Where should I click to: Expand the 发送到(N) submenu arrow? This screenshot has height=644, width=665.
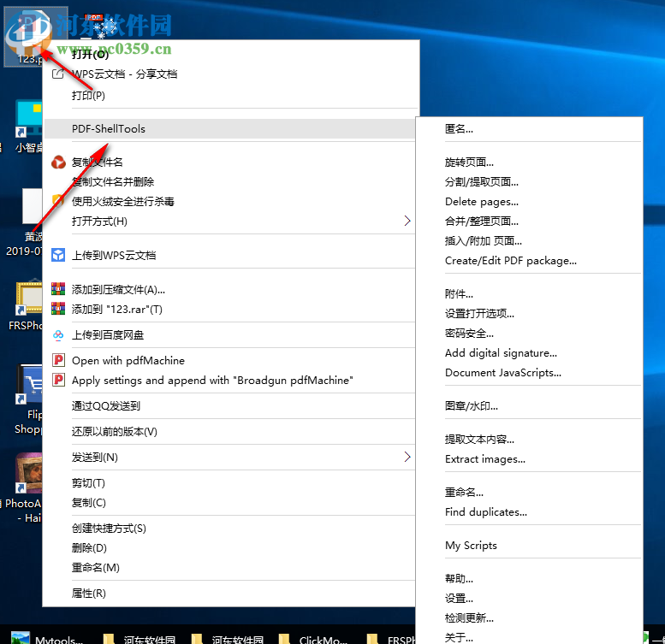[407, 457]
